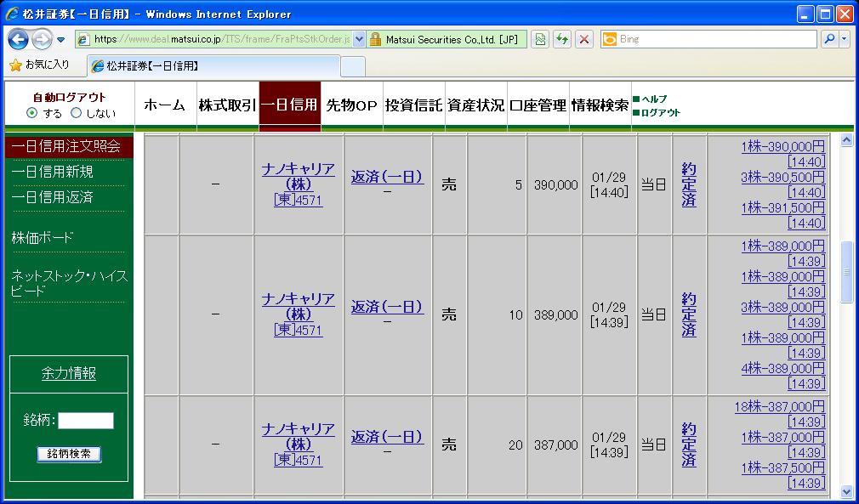Run search with the magnifier icon
Screen dimensions: 859x504
829,39
